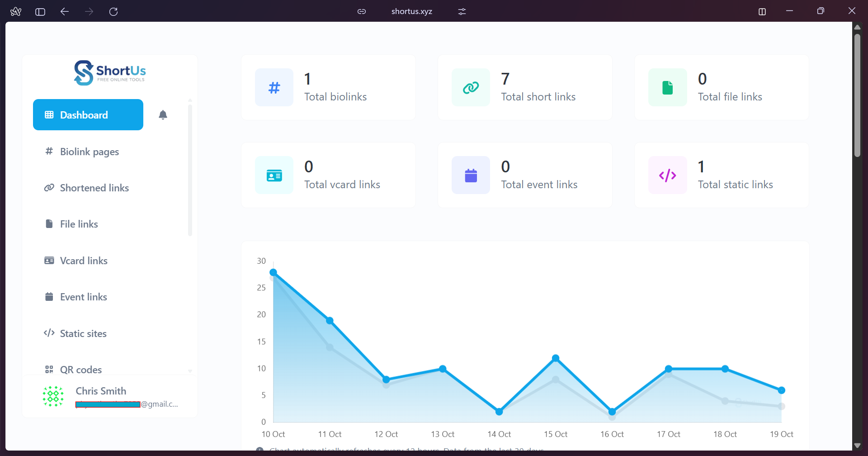Viewport: 868px width, 456px height.
Task: Open the Event links page
Action: click(x=84, y=297)
